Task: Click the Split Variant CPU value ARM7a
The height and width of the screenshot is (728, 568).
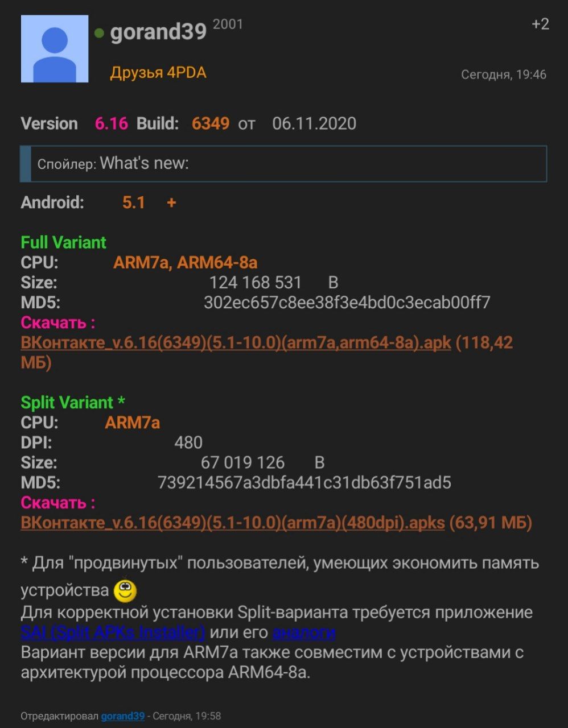Action: [132, 423]
